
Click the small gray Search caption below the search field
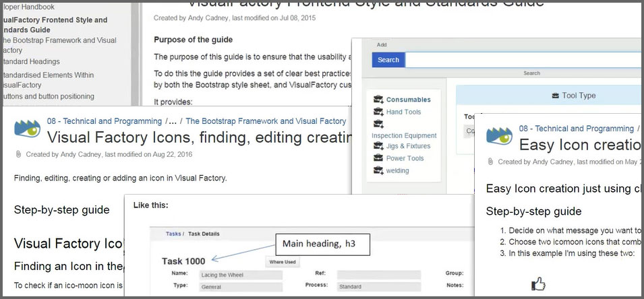(531, 73)
